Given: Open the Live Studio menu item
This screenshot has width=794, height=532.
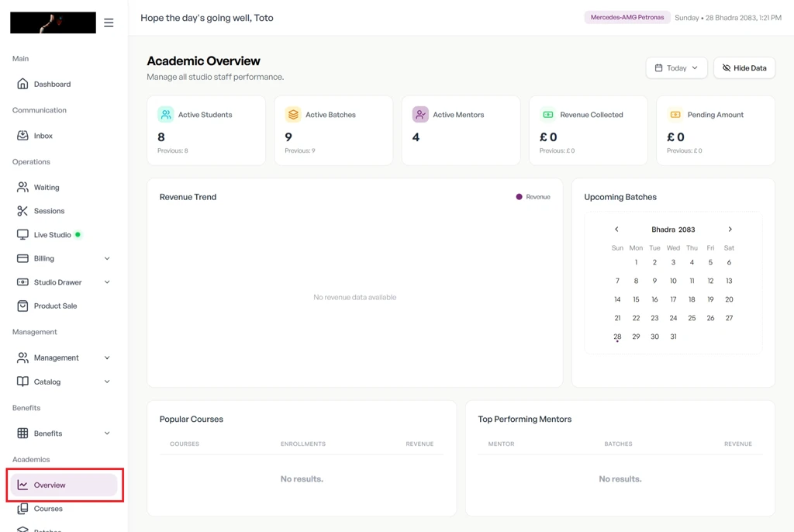Looking at the screenshot, I should [64, 234].
